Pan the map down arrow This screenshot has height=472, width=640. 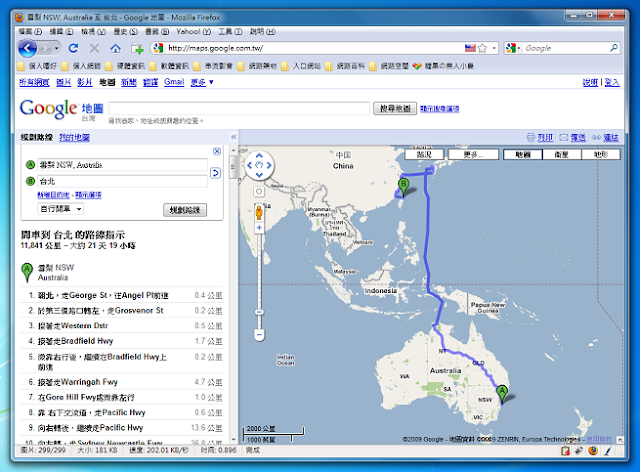[259, 175]
